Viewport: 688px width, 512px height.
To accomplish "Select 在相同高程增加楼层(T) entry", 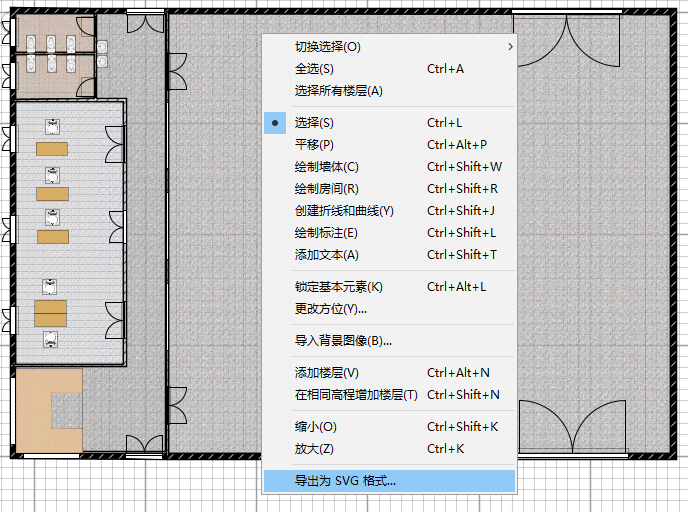I will click(x=389, y=394).
